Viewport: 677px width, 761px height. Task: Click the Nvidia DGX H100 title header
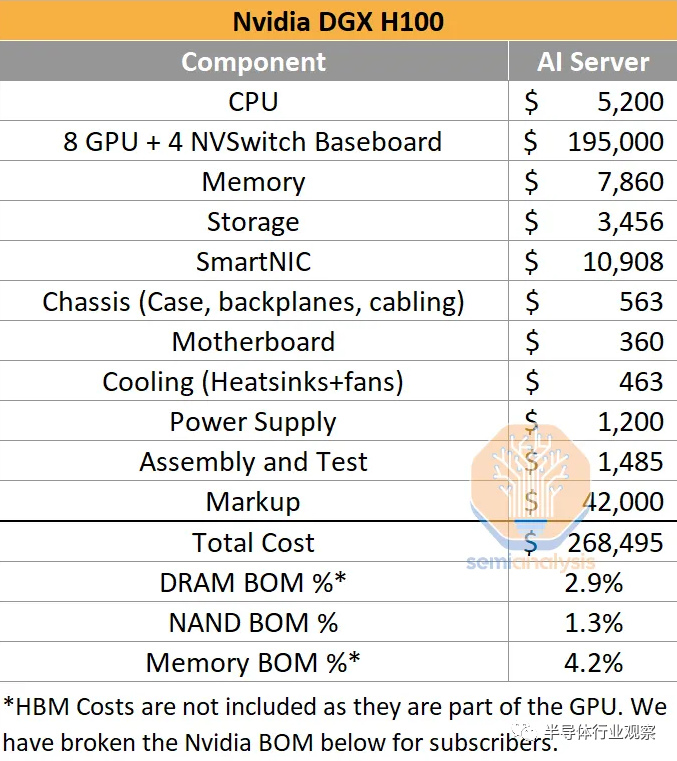(338, 21)
